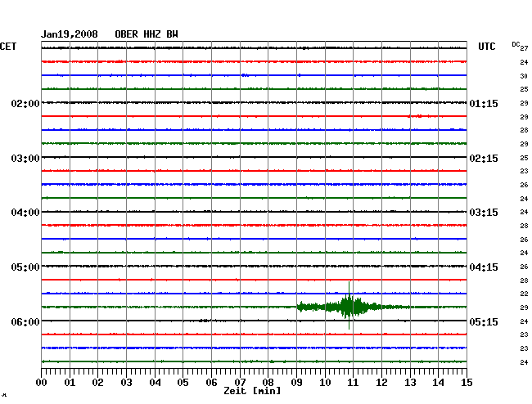Viewport: 532px width, 404px height.
Task: Click minute label "13" on time axis
Action: (410, 383)
